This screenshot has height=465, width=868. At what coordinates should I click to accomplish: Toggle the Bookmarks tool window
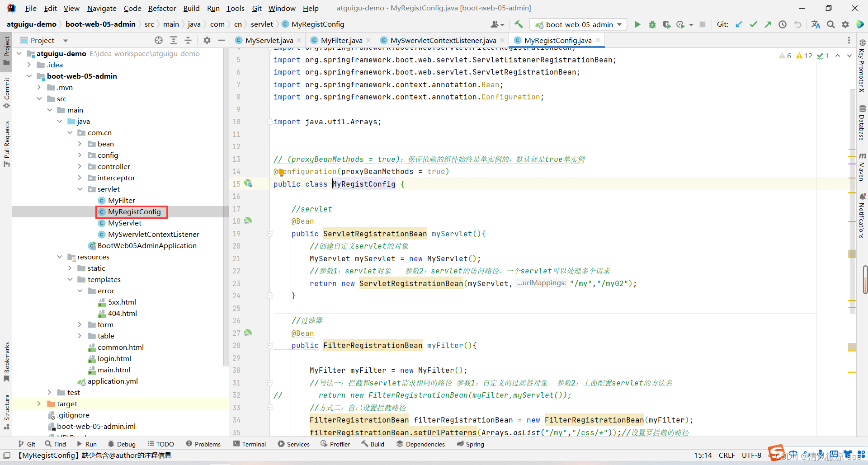point(6,362)
